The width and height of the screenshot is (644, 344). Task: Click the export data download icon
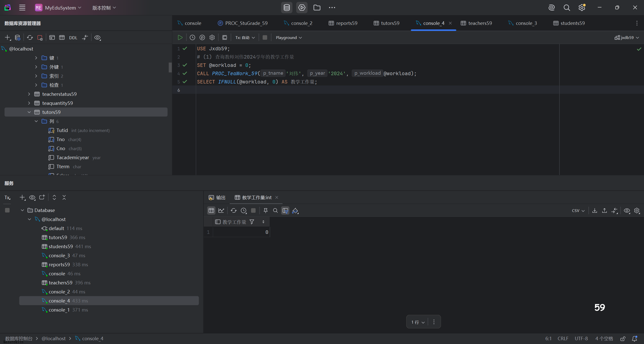pos(595,210)
